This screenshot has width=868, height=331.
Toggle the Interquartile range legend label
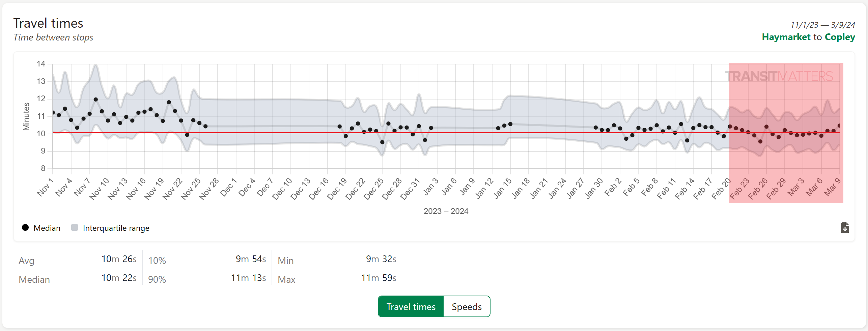pos(116,228)
